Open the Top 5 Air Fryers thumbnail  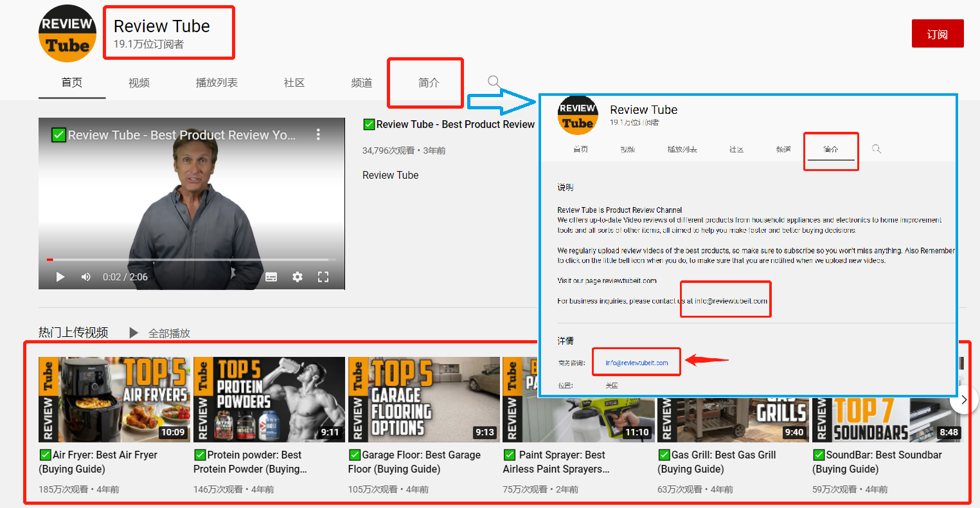114,399
